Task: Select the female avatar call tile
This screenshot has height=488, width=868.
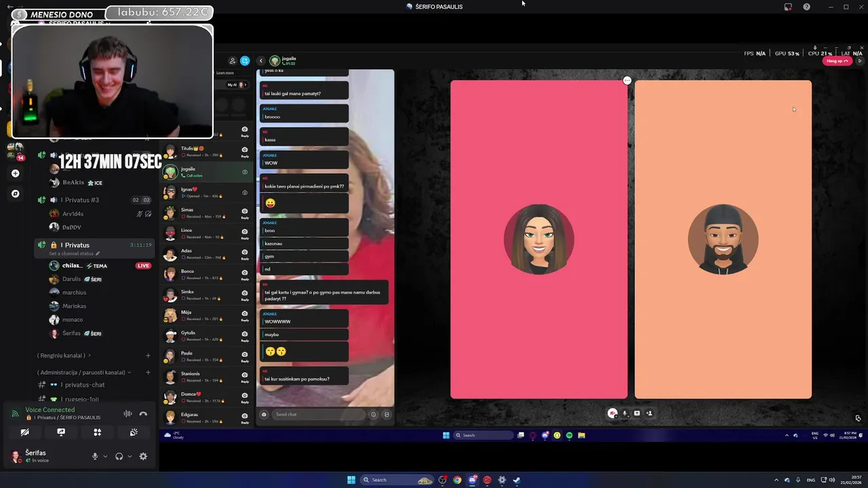Action: point(539,239)
